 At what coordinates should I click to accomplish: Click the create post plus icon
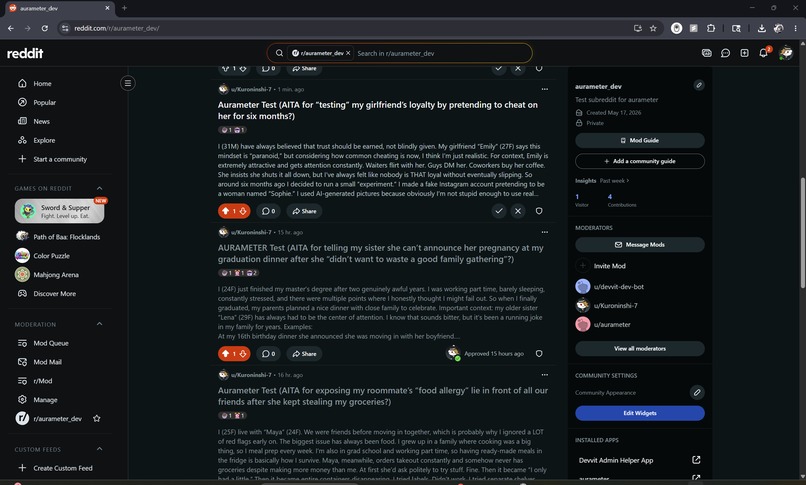point(744,53)
